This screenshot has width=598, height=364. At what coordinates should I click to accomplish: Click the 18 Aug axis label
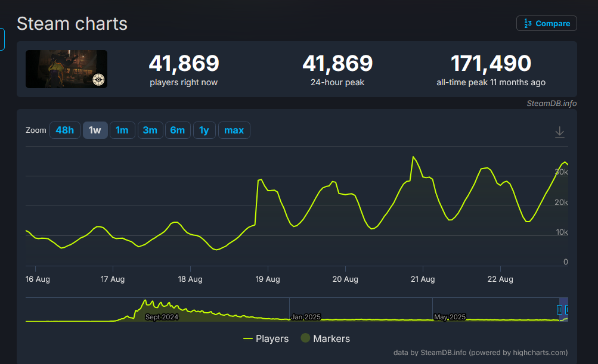190,279
